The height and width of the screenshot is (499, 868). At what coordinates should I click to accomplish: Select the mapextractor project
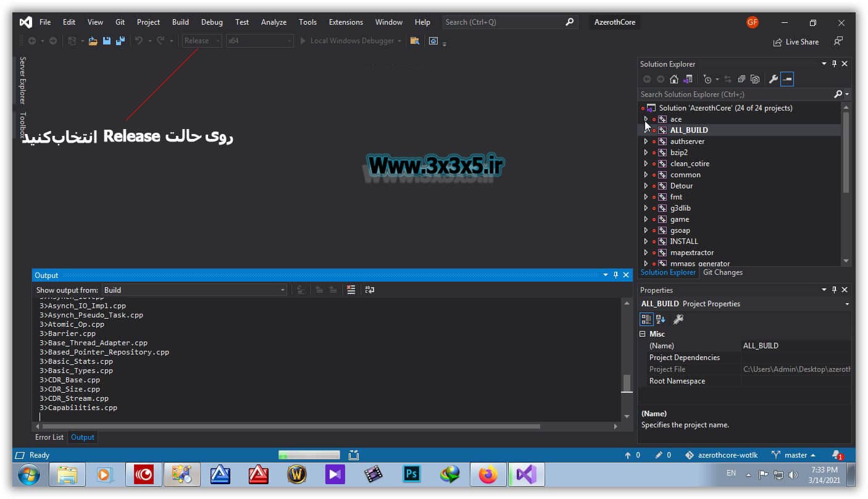pos(691,253)
